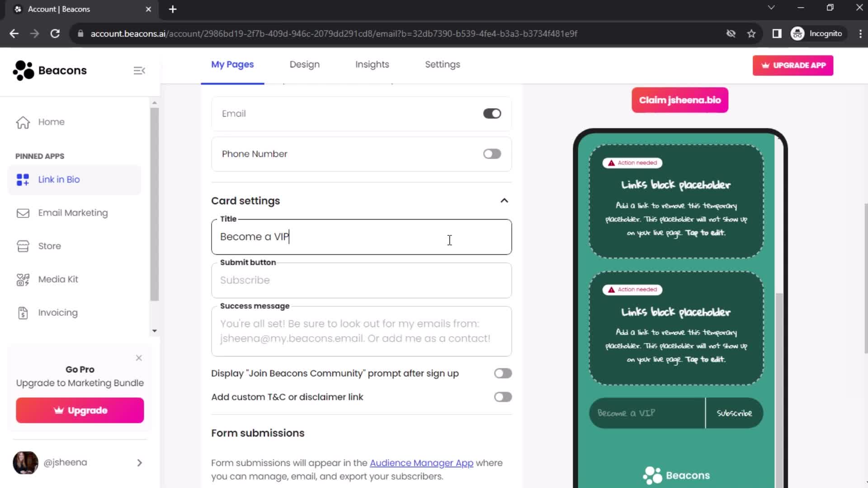
Task: Open Email Marketing section
Action: (73, 213)
